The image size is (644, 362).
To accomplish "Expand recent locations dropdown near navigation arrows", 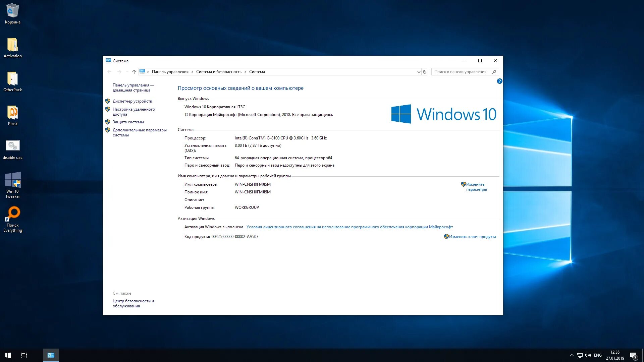I will pyautogui.click(x=127, y=72).
